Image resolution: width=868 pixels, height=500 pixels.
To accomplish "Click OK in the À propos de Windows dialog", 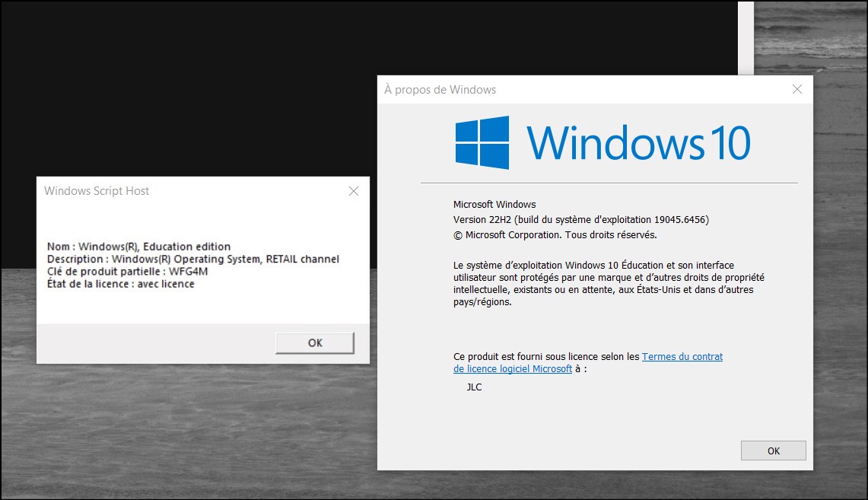I will pyautogui.click(x=774, y=451).
